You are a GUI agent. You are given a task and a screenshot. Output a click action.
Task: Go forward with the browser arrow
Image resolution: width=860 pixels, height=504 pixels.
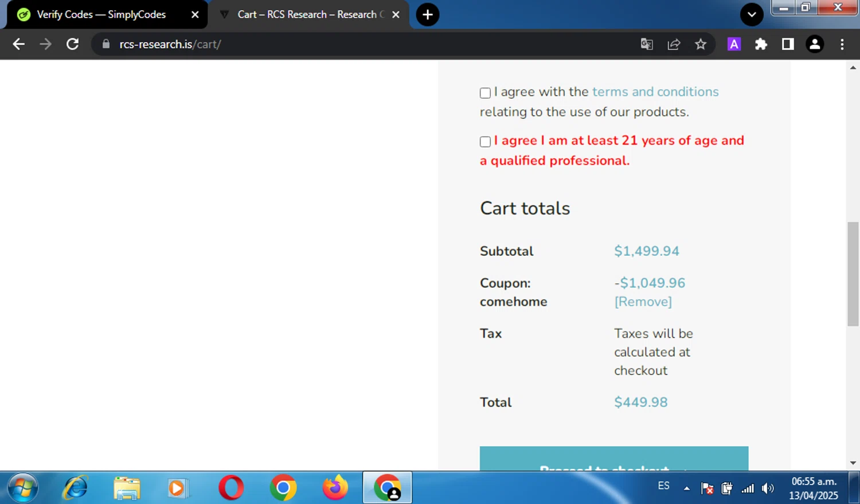click(x=45, y=44)
